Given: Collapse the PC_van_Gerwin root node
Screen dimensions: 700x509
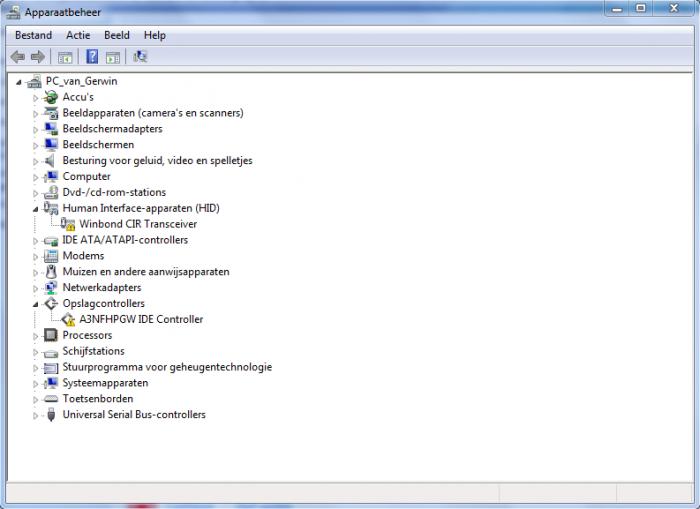Looking at the screenshot, I should tap(19, 82).
